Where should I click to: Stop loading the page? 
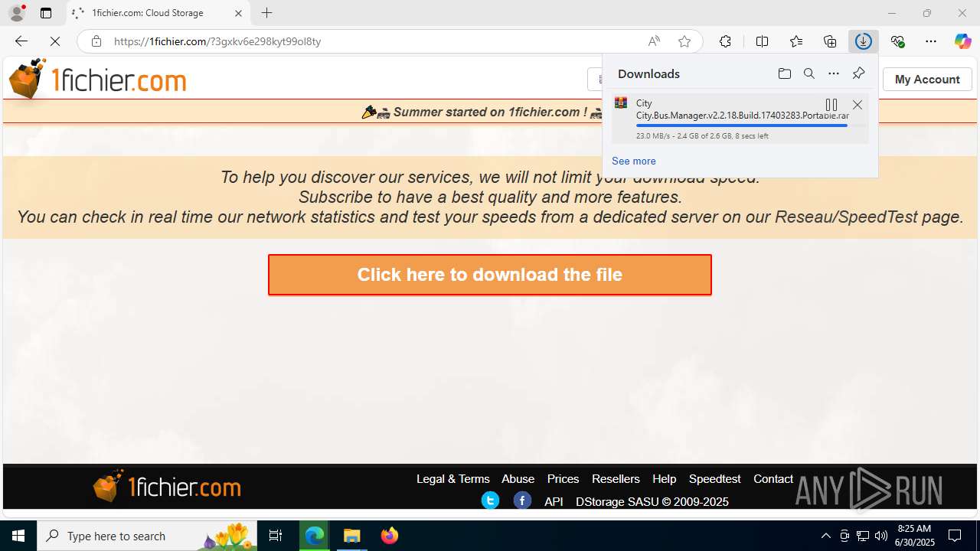(x=55, y=41)
